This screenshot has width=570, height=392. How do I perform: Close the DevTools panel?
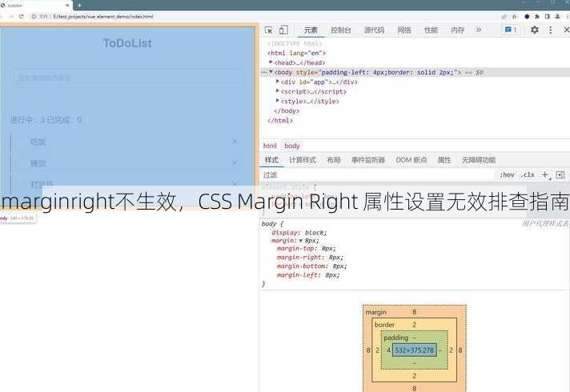point(566,30)
